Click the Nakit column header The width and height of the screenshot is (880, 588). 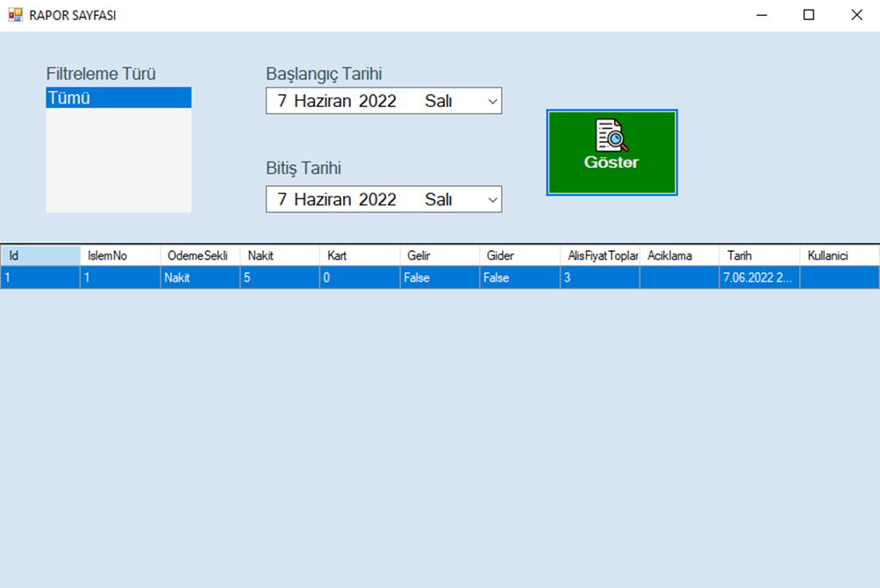coord(280,255)
